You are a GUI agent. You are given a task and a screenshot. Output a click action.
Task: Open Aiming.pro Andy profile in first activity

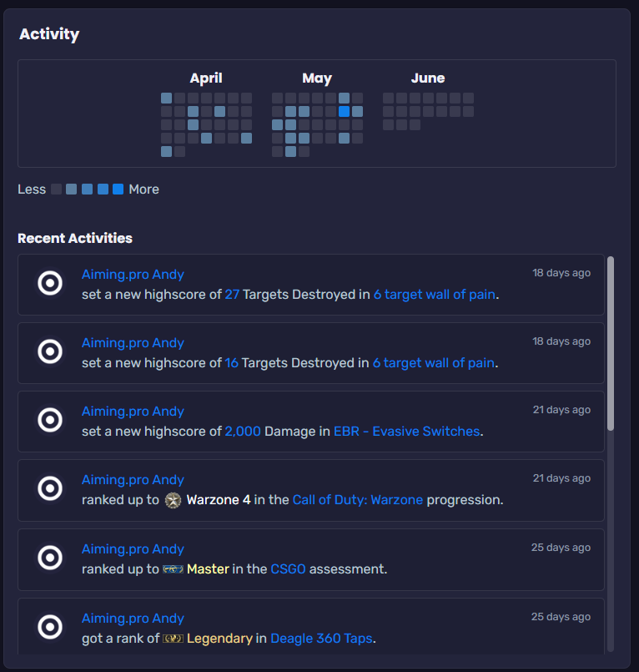tap(133, 275)
